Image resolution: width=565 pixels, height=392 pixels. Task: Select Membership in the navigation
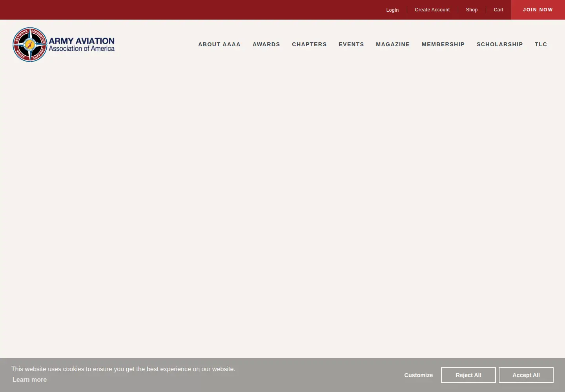[x=443, y=44]
